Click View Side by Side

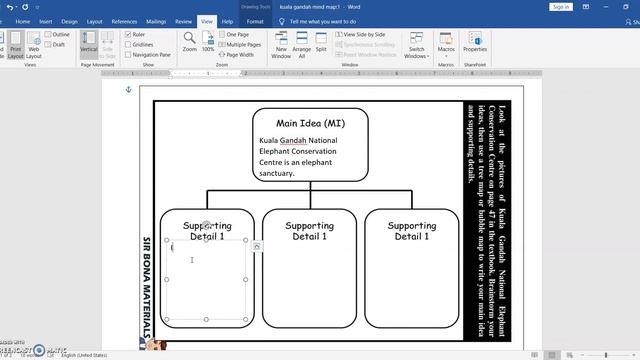(x=360, y=35)
